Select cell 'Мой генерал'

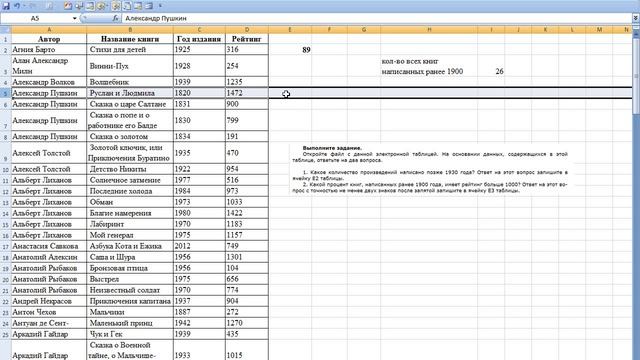point(130,236)
